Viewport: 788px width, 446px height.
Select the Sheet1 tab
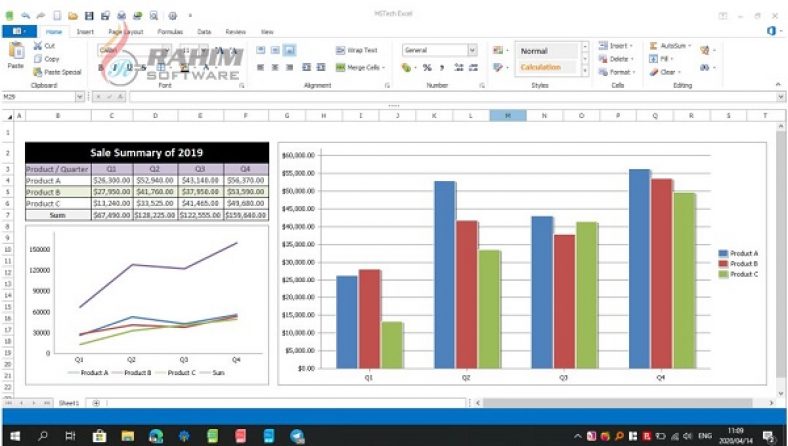[69, 403]
